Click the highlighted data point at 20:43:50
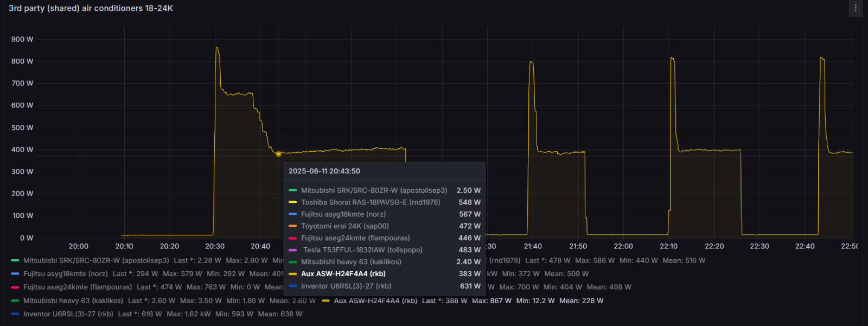Viewport: 868px width, 326px height. [x=278, y=154]
